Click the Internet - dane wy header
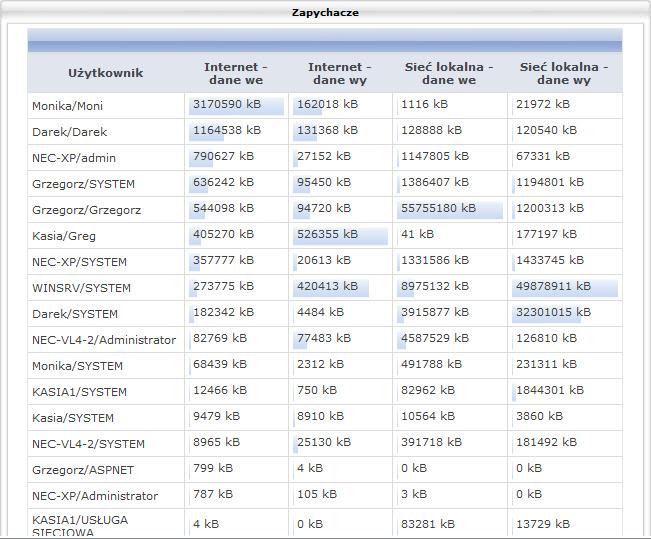 [x=340, y=73]
